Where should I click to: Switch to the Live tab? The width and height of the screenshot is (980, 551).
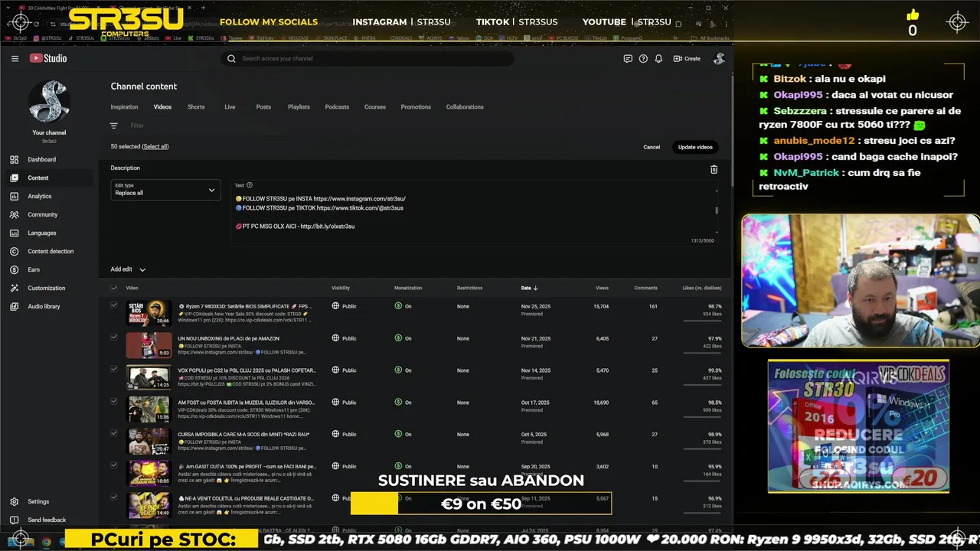pos(230,107)
